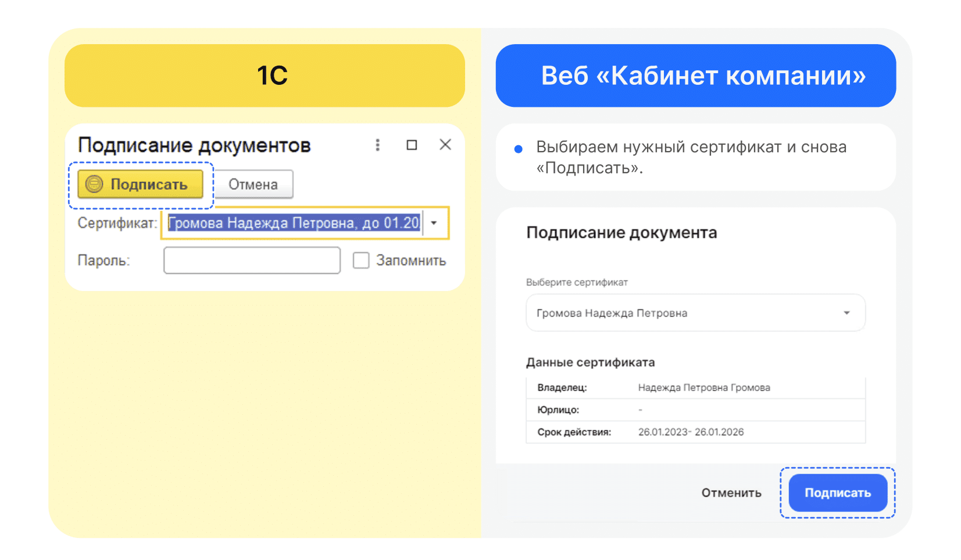Select the highlighted Сертификат field text

coord(294,223)
